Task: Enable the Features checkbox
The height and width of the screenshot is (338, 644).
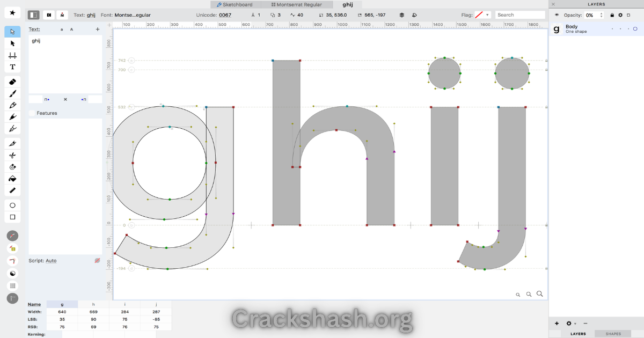Action: click(32, 113)
